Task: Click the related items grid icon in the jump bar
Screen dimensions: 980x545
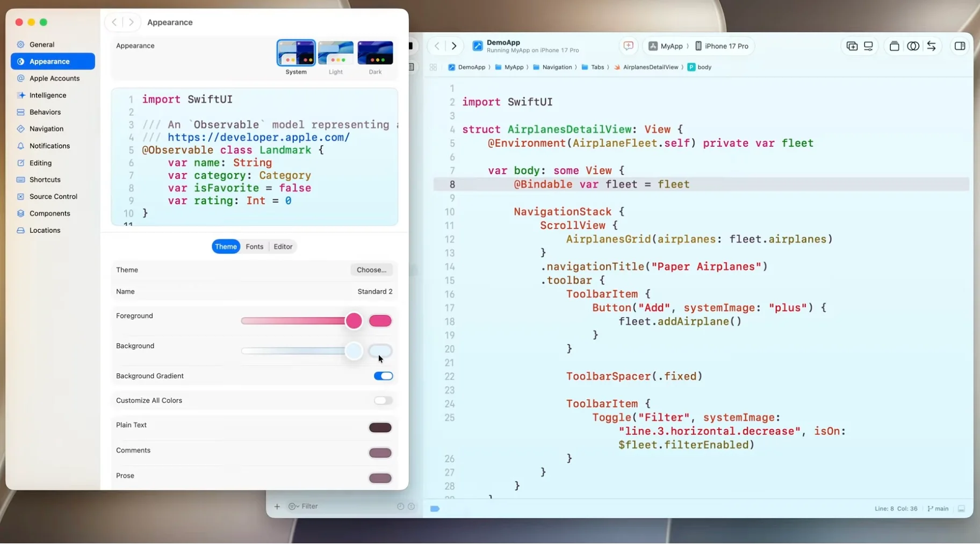Action: tap(433, 67)
